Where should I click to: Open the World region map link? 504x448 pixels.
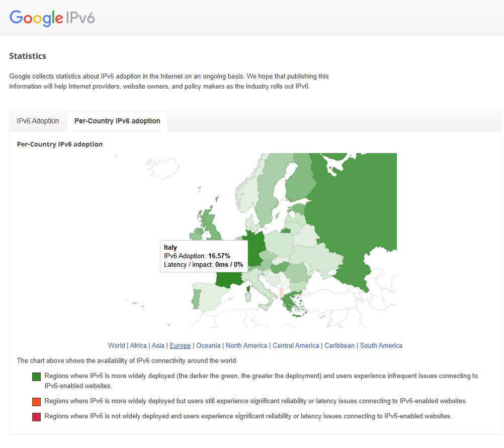pos(116,346)
